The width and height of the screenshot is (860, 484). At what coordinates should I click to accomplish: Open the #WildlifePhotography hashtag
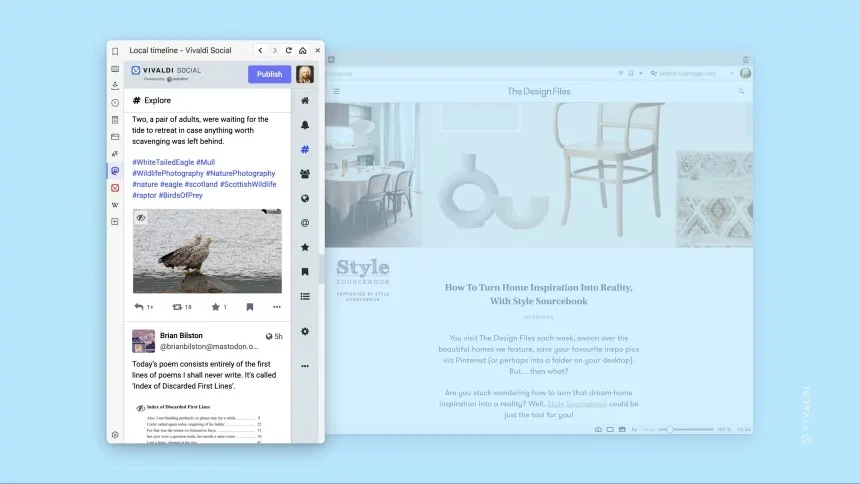[168, 173]
